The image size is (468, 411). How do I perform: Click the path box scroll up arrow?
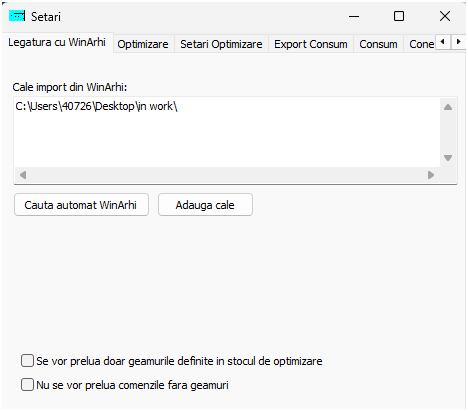coord(448,107)
